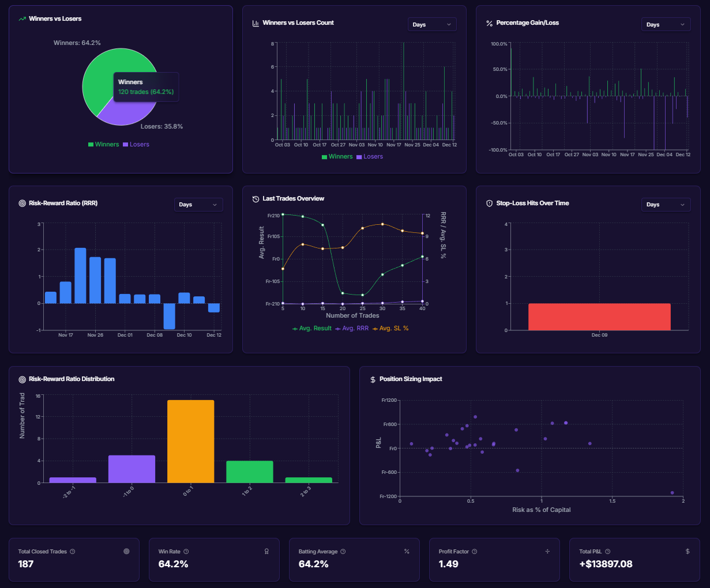The width and height of the screenshot is (710, 588).
Task: Click the orange 0 to 1 distribution bar
Action: tap(190, 441)
